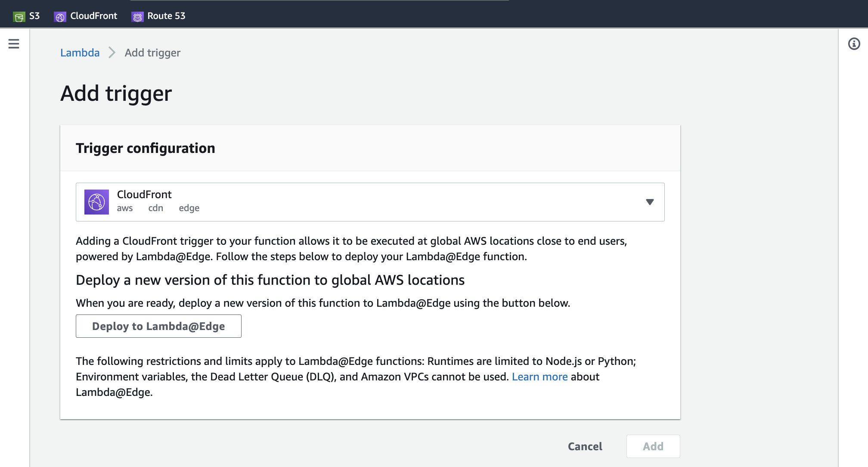
Task: Click the Route 53 shield icon
Action: 137,17
